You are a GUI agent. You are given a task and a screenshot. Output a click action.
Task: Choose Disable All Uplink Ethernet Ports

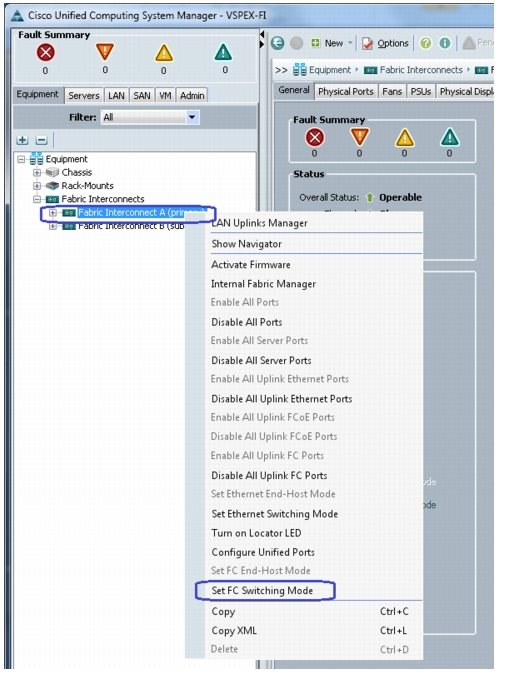[314, 399]
